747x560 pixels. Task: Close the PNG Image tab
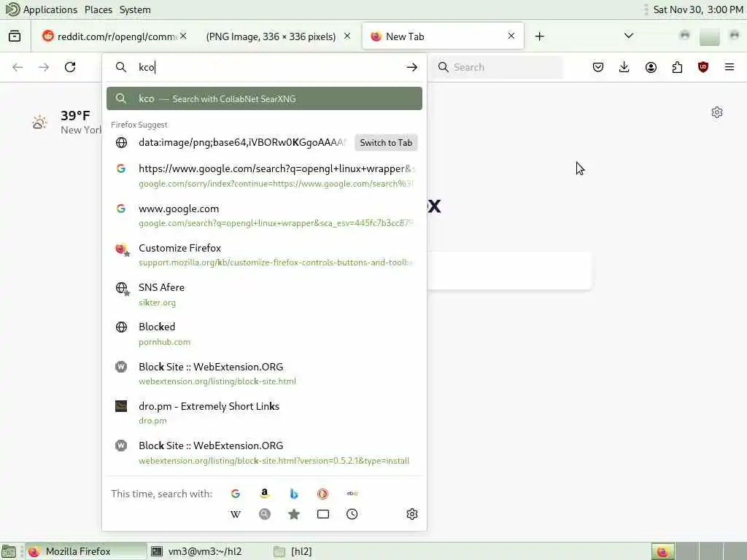pos(347,36)
